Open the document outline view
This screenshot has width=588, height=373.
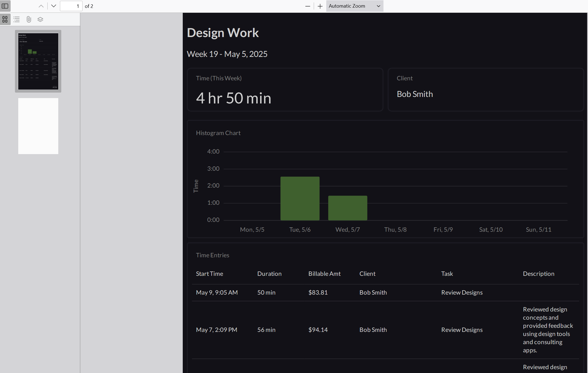(x=17, y=19)
